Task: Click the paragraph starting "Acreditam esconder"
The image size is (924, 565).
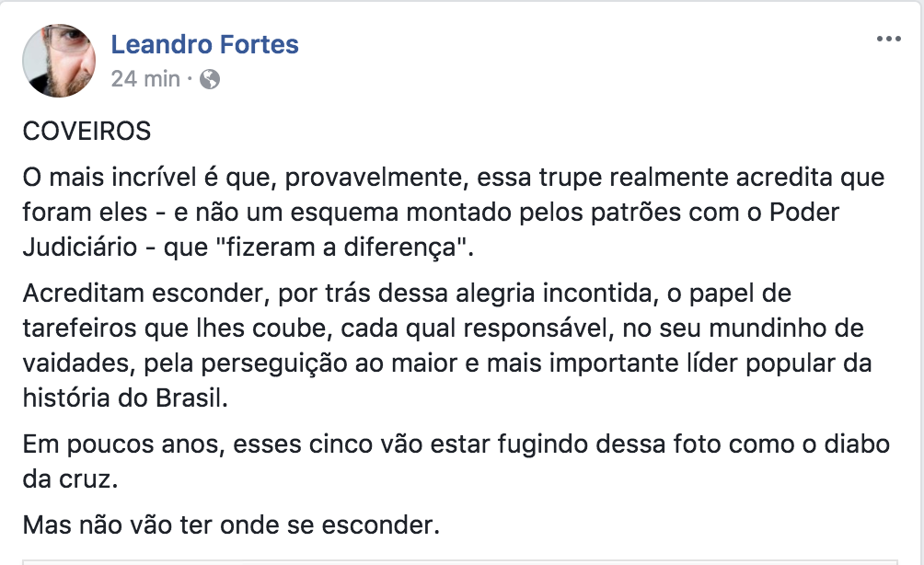Action: click(x=447, y=345)
